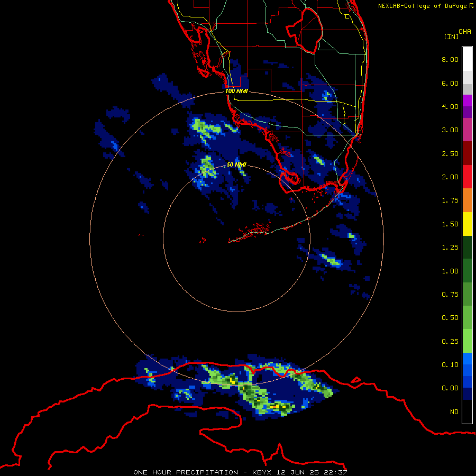The width and height of the screenshot is (476, 476).
Task: Click the NEXLAB-College of DuPage credit text
Action: tap(426, 6)
